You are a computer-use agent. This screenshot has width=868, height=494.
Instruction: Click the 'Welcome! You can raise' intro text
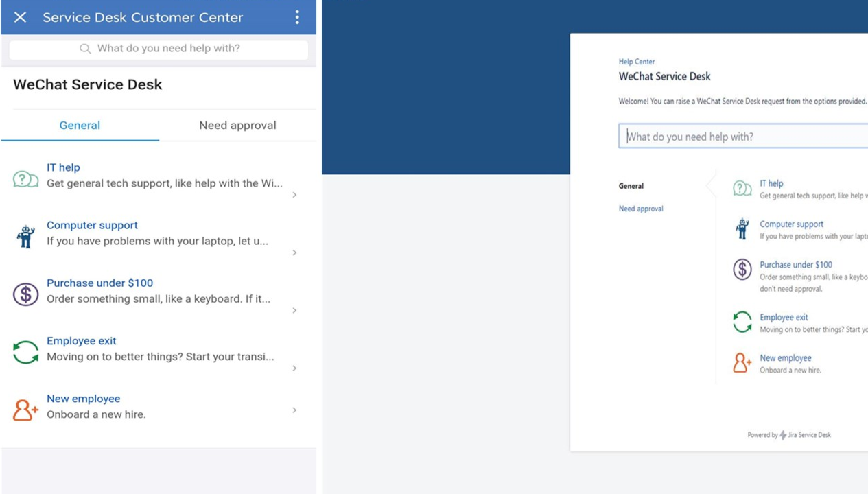[x=743, y=102]
